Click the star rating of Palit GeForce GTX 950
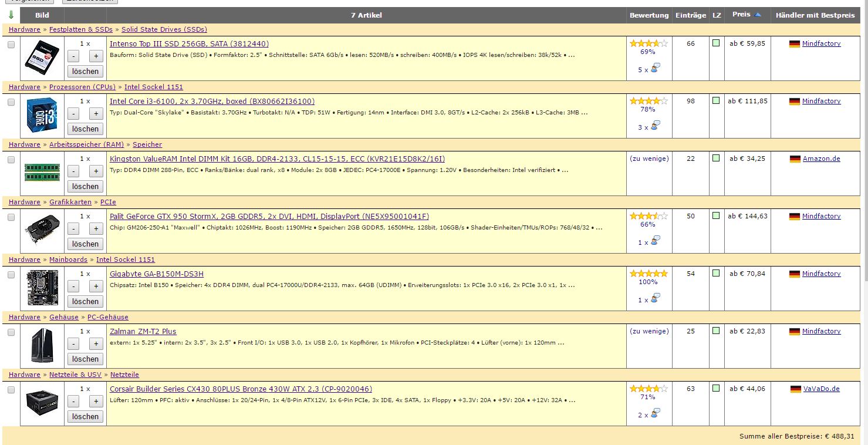Viewport: 868px width, 445px height. pyautogui.click(x=649, y=216)
